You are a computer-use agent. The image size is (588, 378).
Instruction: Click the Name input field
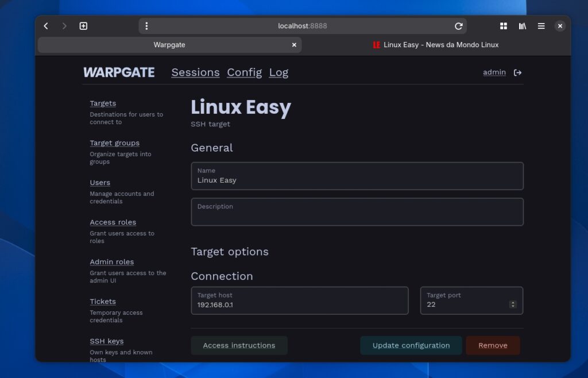[357, 176]
